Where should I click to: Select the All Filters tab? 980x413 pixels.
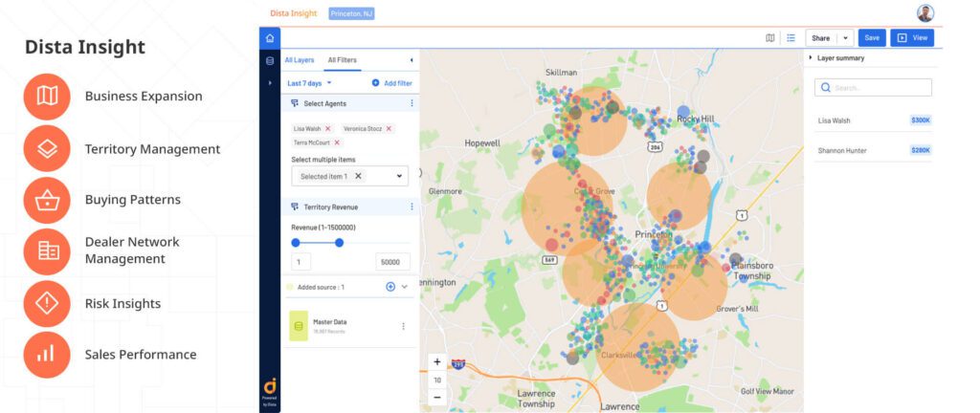click(342, 60)
